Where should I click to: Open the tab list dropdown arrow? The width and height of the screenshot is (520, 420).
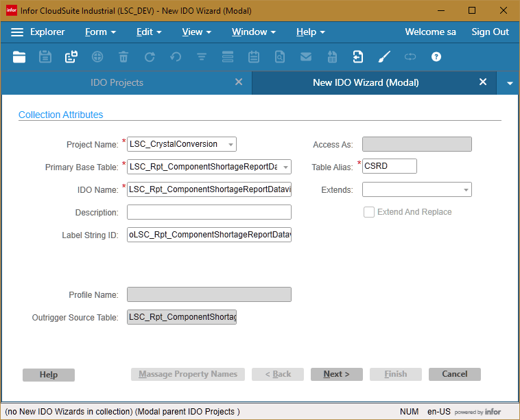click(510, 83)
